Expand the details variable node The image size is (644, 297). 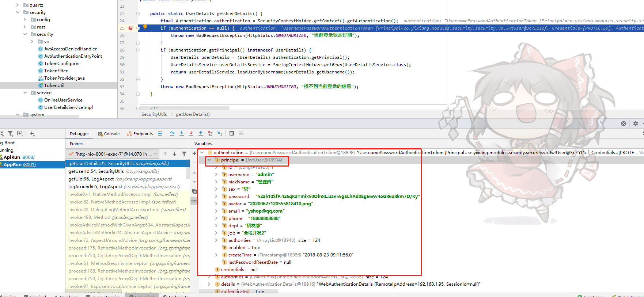tap(209, 284)
